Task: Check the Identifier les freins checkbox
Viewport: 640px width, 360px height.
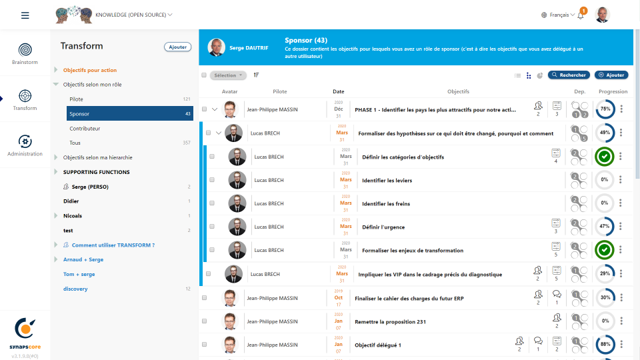Action: (x=212, y=203)
